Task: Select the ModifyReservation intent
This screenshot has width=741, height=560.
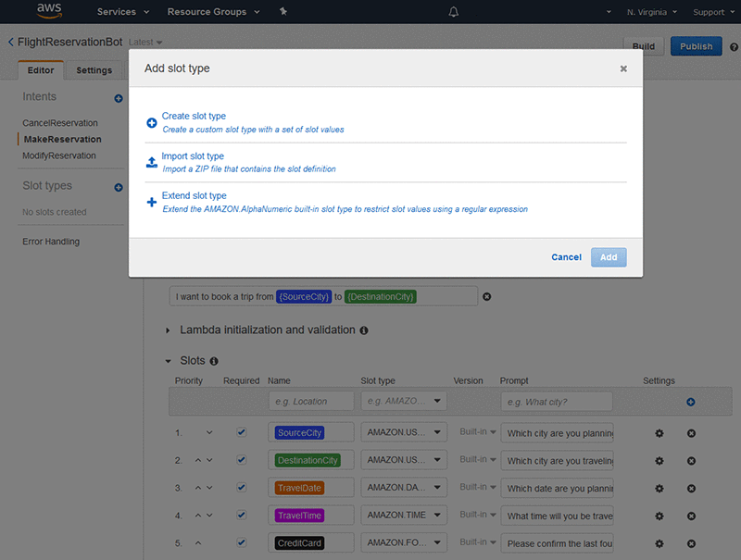Action: pos(59,156)
